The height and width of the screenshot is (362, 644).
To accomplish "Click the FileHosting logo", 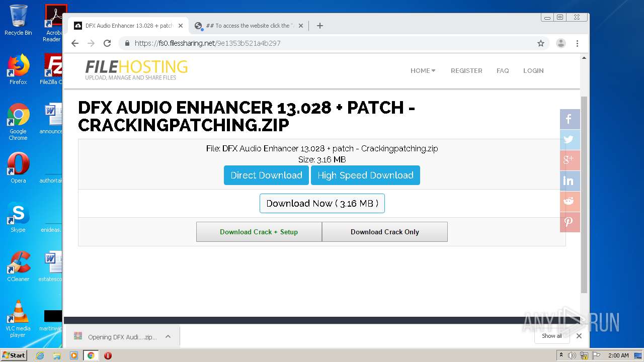I will click(136, 70).
